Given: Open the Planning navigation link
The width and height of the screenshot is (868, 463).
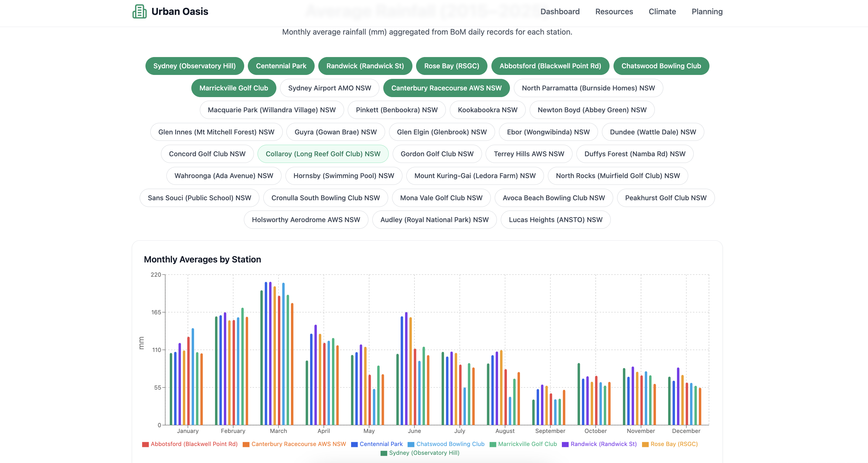Looking at the screenshot, I should (x=707, y=12).
